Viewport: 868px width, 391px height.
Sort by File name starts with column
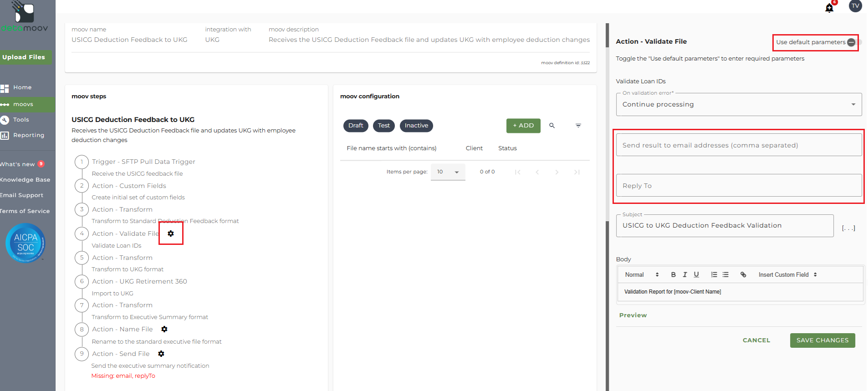point(392,148)
